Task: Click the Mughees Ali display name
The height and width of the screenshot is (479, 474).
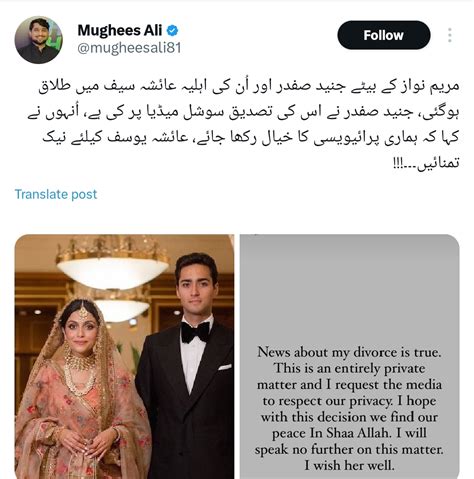Action: coord(120,31)
